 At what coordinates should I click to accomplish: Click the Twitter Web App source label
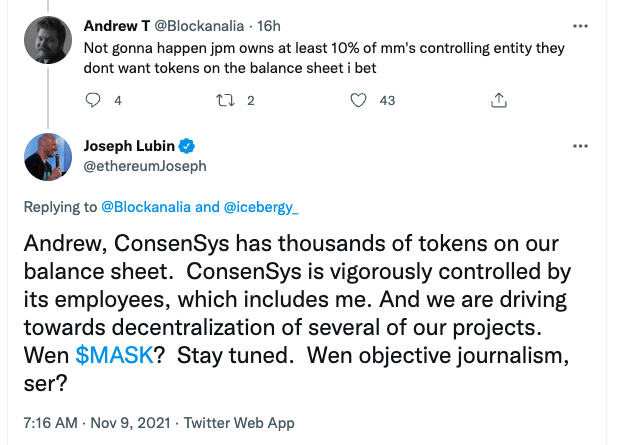click(x=241, y=423)
